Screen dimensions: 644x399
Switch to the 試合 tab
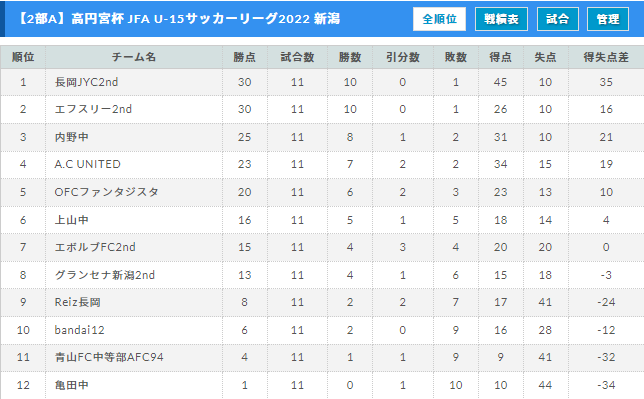point(558,19)
